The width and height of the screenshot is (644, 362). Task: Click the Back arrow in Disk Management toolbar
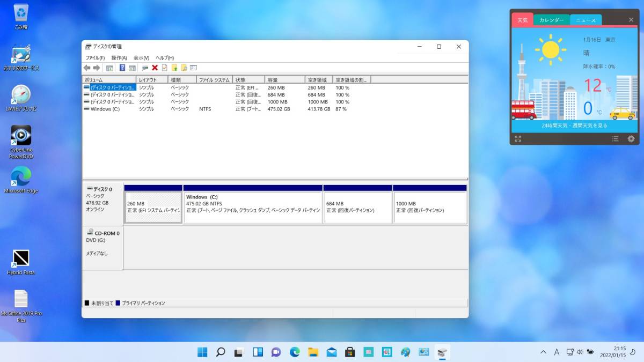(x=87, y=68)
